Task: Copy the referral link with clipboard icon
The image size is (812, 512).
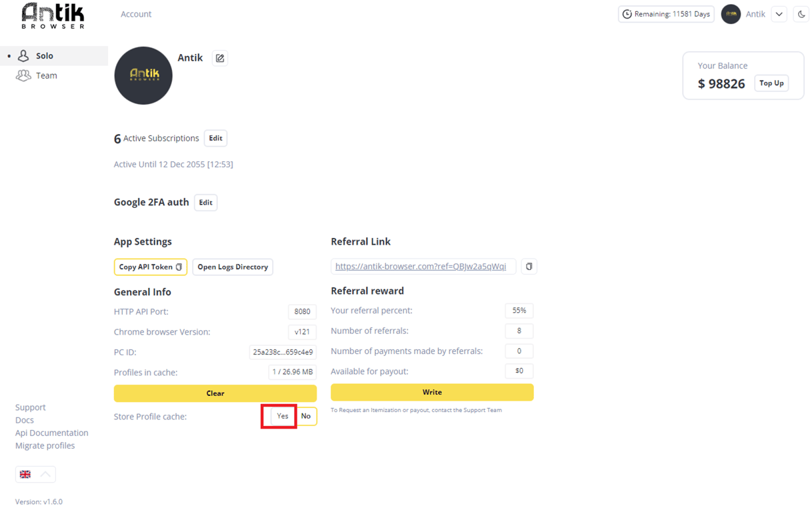Action: (x=529, y=267)
